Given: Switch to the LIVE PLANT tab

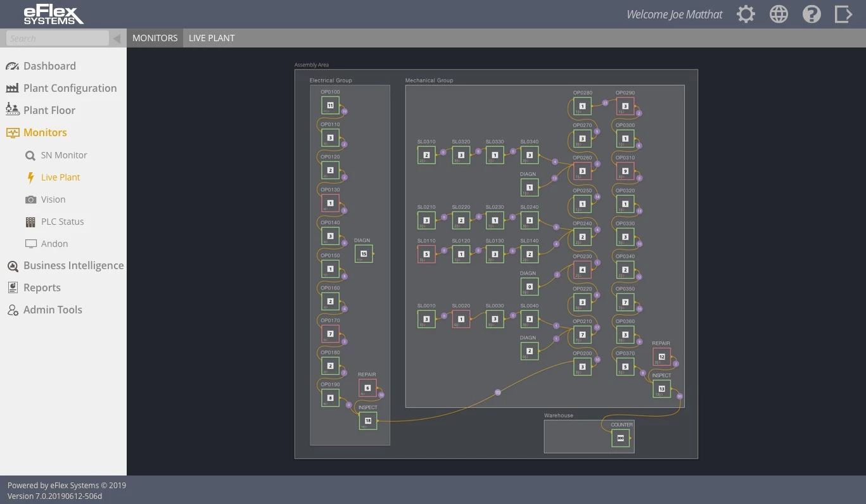Looking at the screenshot, I should pos(212,38).
